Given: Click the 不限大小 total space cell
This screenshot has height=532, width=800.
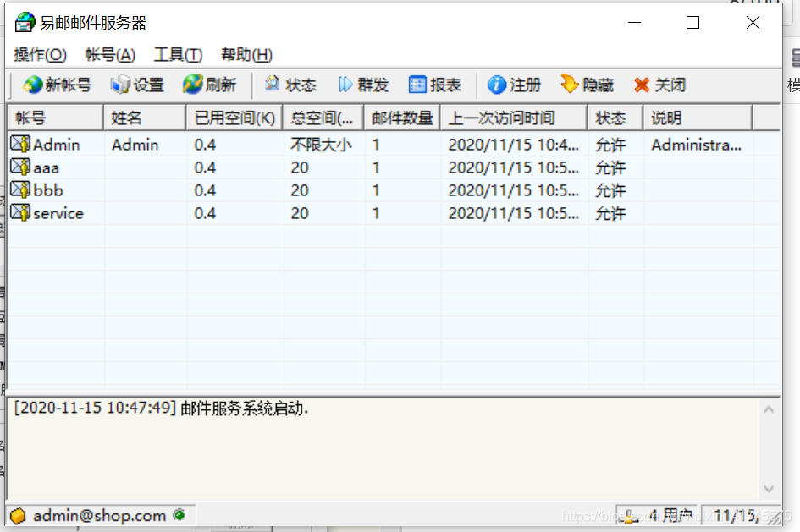Looking at the screenshot, I should coord(322,145).
